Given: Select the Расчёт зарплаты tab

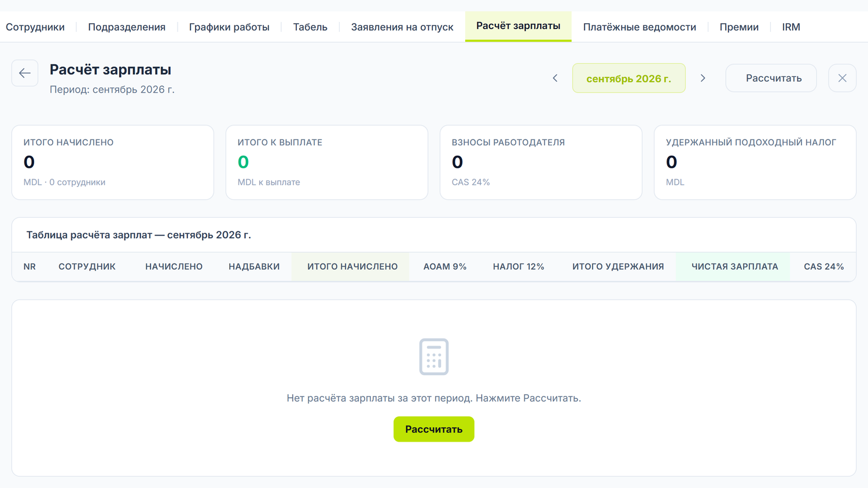Looking at the screenshot, I should tap(518, 26).
